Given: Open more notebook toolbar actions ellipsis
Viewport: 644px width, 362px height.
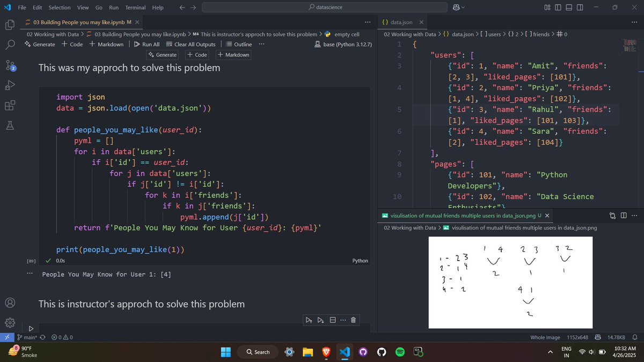Looking at the screenshot, I should 261,45.
